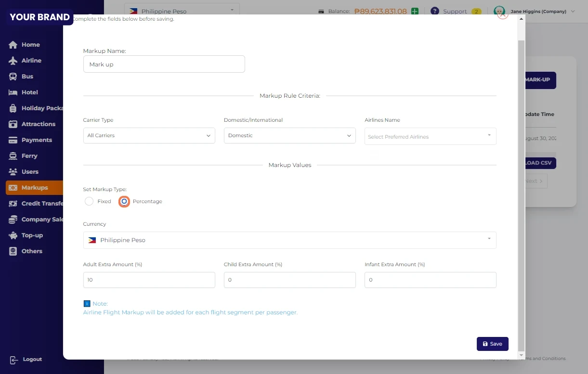Click the Logout icon
Screen dimensions: 588x374
13,360
